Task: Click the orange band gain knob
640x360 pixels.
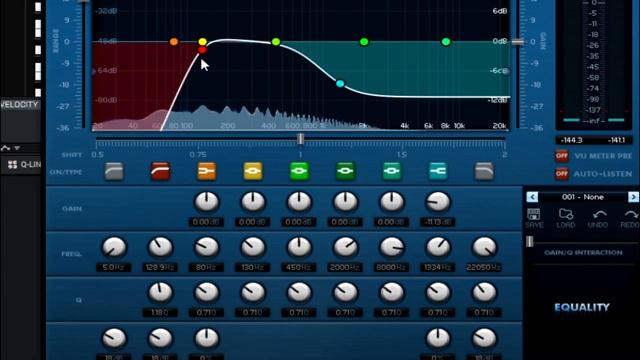Action: 207,202
